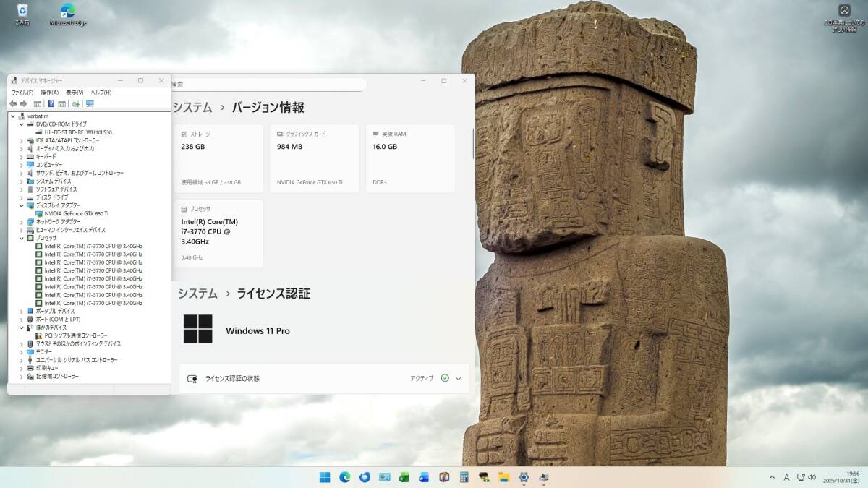Image resolution: width=868 pixels, height=488 pixels.
Task: Open the ファイル(F) menu
Action: [x=22, y=93]
